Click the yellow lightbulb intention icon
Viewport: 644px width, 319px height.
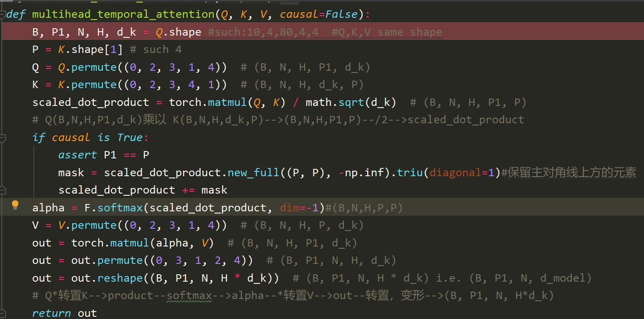tap(15, 205)
